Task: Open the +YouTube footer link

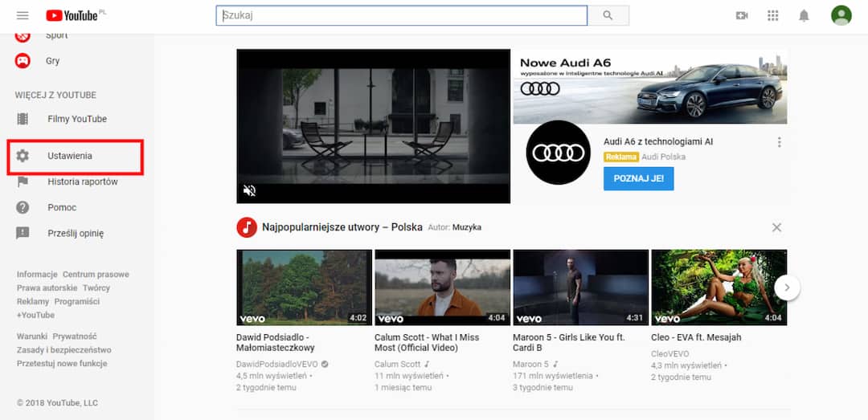Action: (35, 315)
